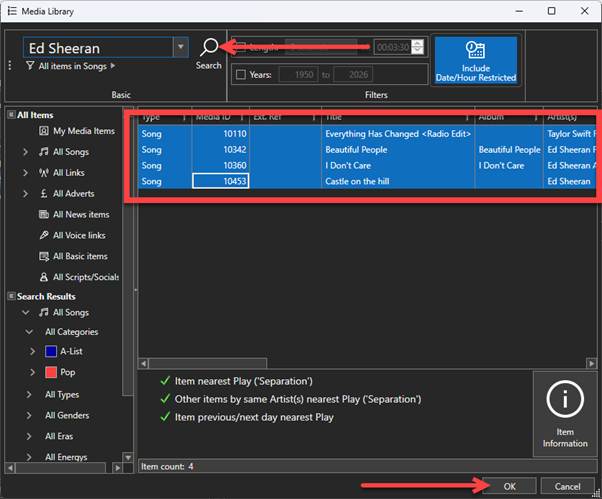
Task: Expand the All Eras node
Action: [29, 436]
